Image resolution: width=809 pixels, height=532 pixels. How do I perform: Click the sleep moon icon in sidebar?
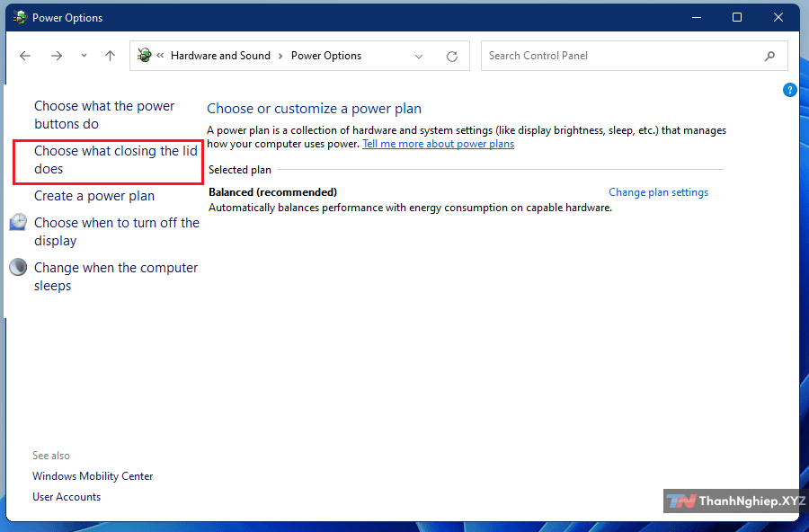coord(18,267)
